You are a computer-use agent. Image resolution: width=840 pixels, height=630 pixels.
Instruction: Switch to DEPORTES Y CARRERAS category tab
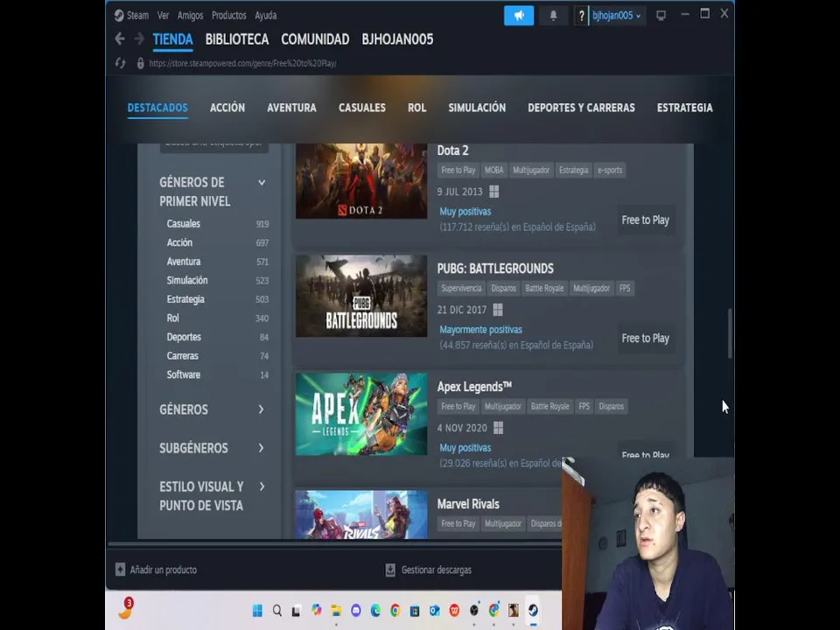click(x=581, y=108)
